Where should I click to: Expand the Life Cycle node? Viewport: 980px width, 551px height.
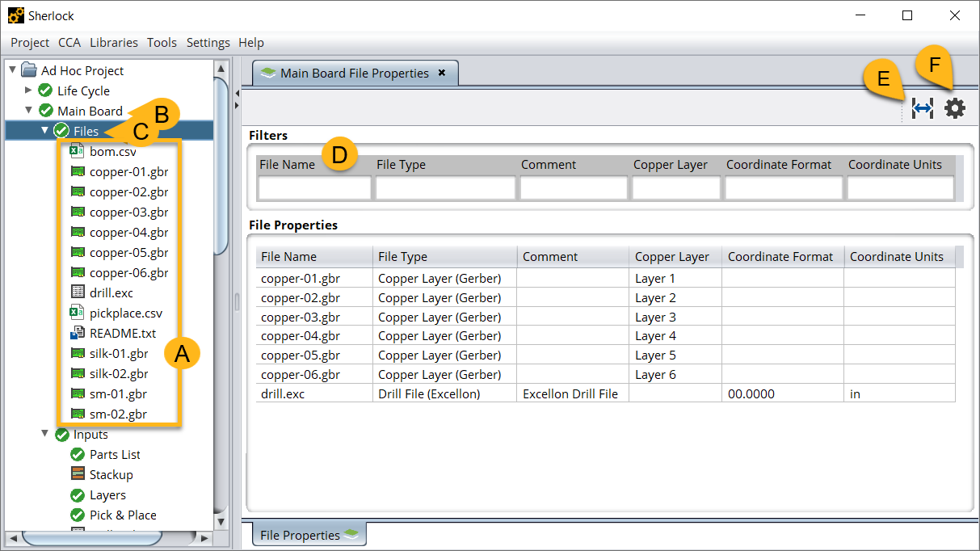point(30,90)
